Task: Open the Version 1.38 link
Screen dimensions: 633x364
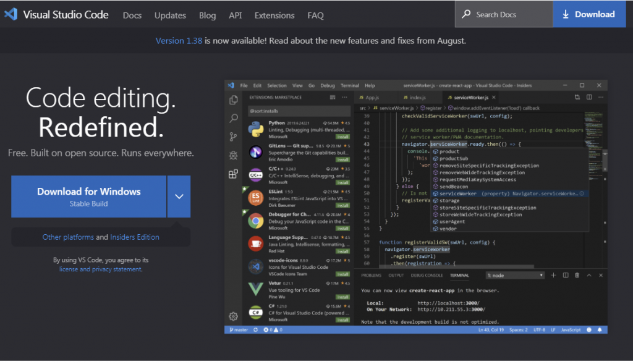Action: pyautogui.click(x=179, y=41)
